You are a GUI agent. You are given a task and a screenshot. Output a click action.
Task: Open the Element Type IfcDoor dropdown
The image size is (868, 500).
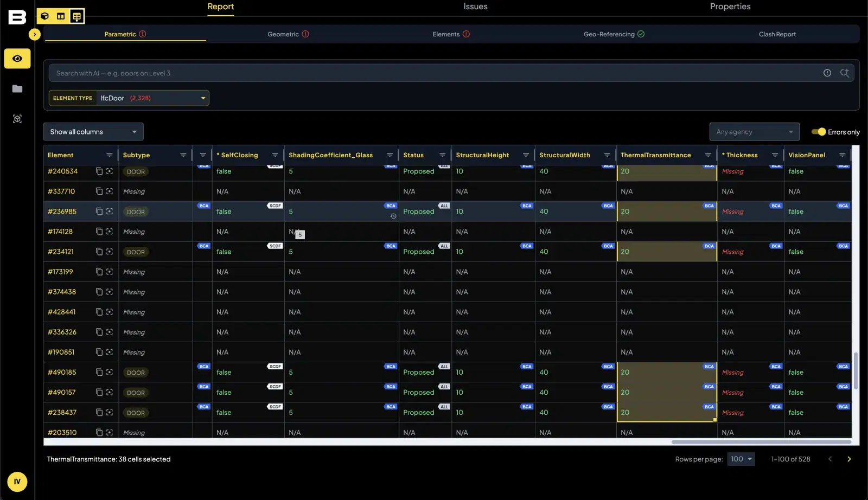pyautogui.click(x=129, y=98)
